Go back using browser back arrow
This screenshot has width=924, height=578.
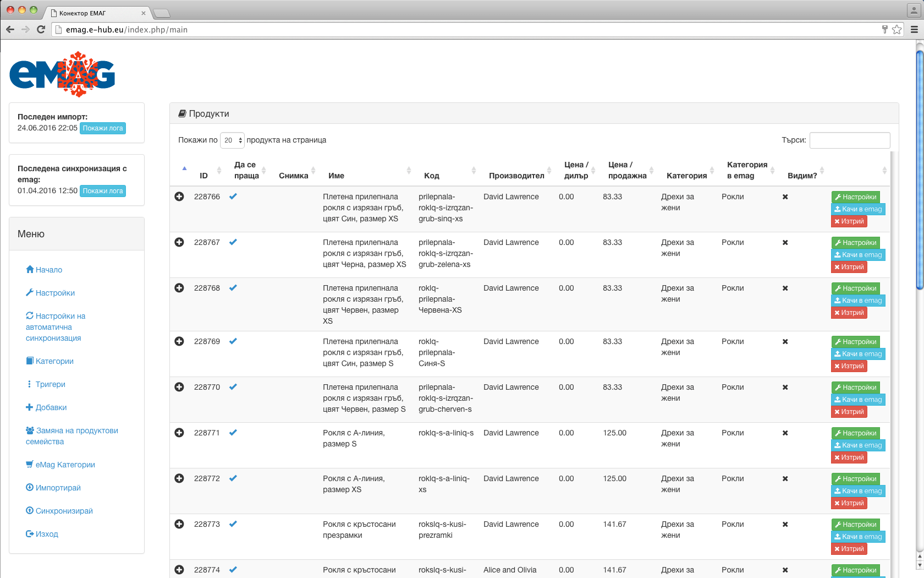[10, 30]
